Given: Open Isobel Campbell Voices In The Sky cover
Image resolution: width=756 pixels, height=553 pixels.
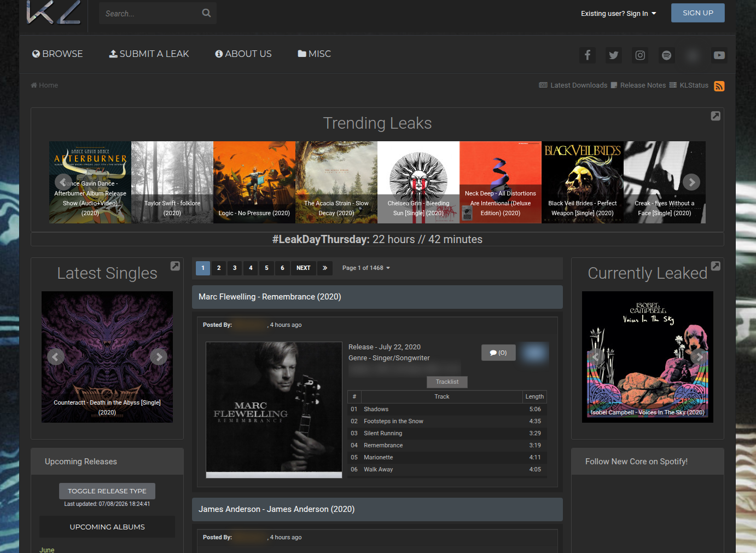Looking at the screenshot, I should 648,357.
